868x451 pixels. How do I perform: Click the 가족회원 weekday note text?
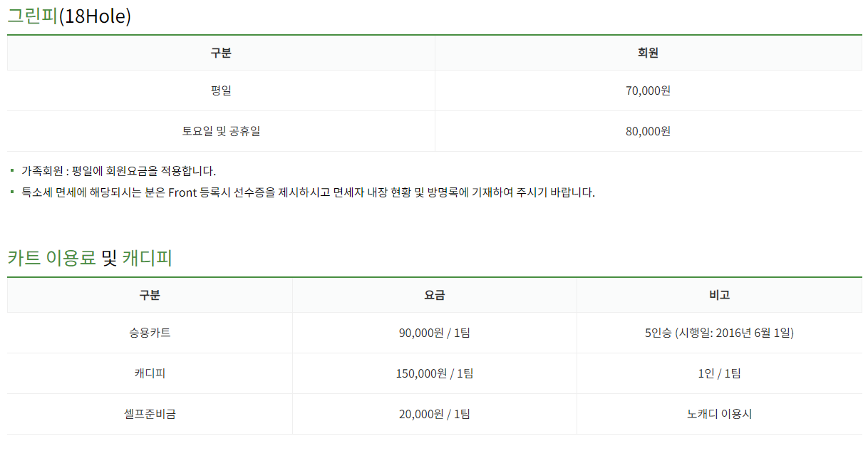[118, 171]
